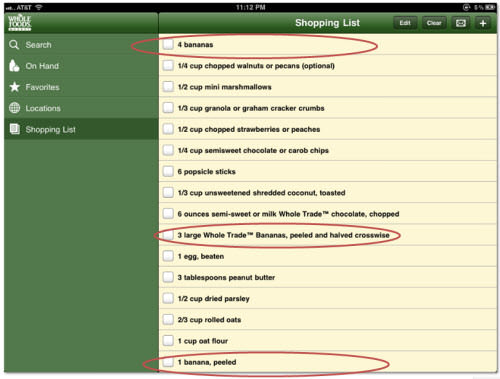
Task: Go to Favorites label
Action: (x=43, y=87)
